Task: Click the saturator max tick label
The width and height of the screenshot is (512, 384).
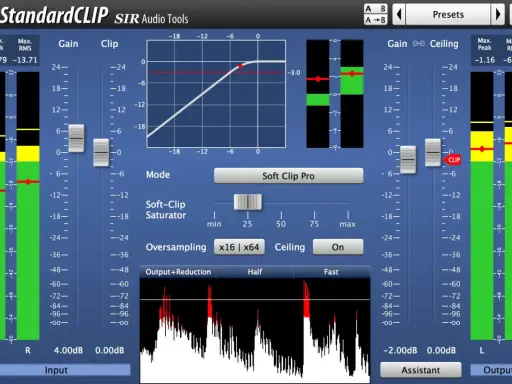Action: [x=348, y=224]
